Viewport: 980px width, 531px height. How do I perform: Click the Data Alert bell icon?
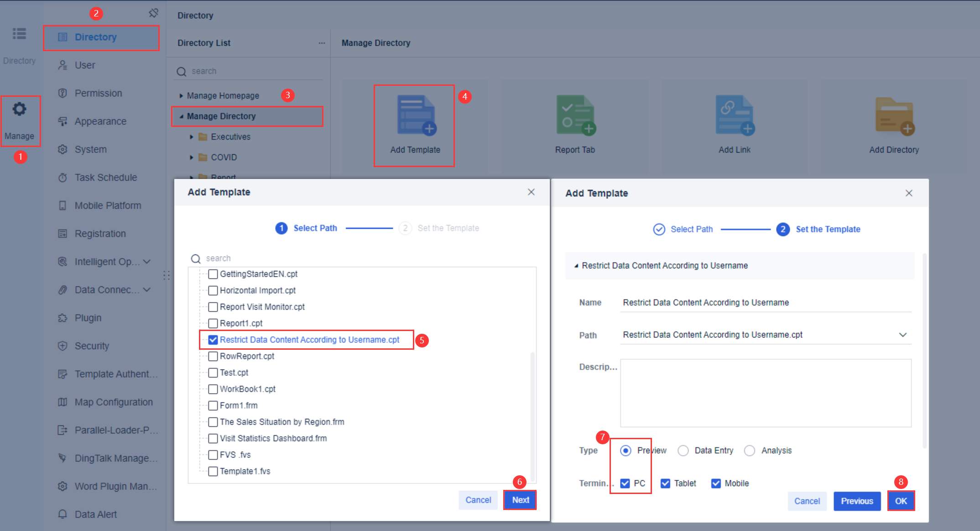63,515
